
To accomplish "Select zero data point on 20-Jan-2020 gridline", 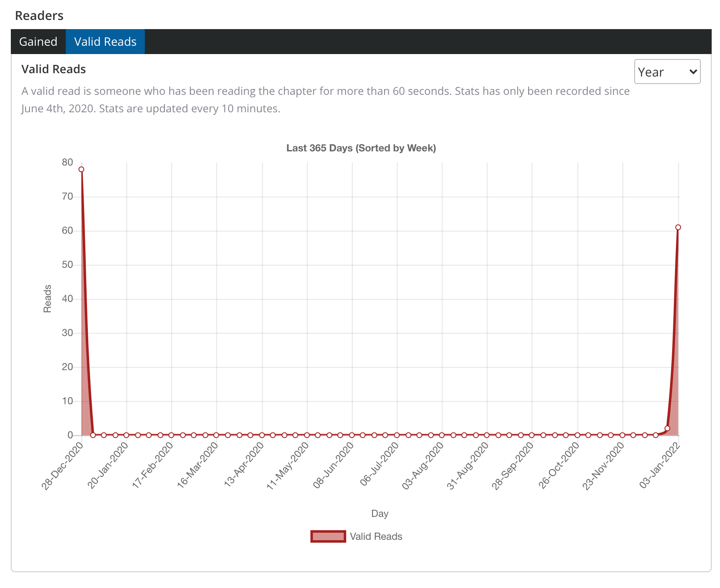I will (x=127, y=435).
